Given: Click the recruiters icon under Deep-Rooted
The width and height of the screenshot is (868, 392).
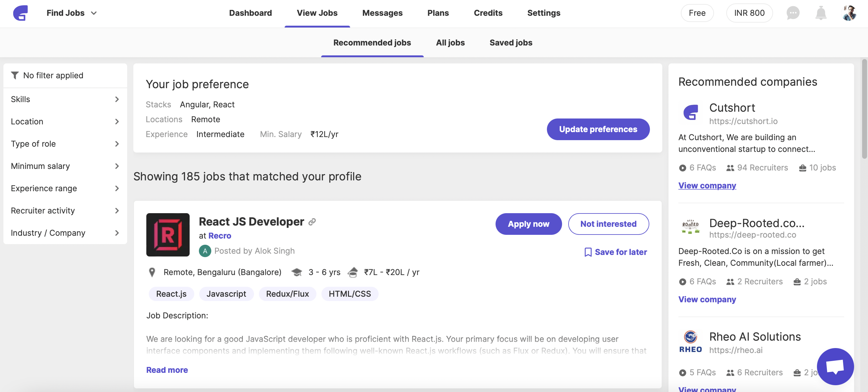Looking at the screenshot, I should 730,282.
